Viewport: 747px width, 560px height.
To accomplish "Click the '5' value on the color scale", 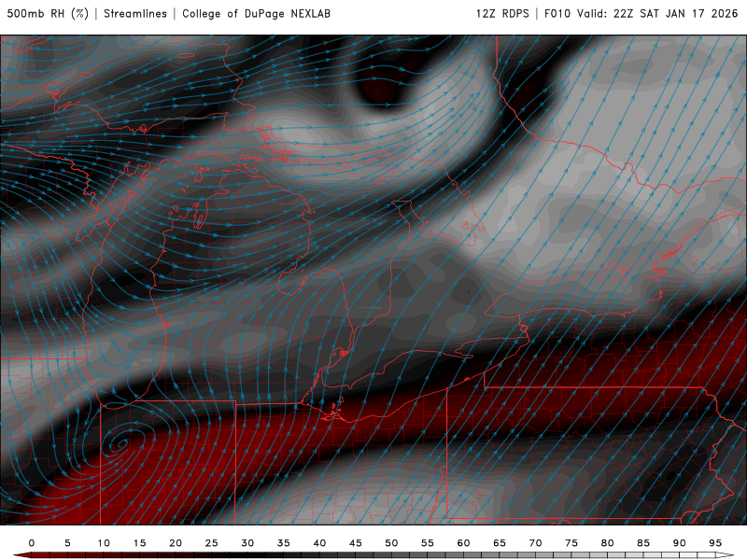I will [x=67, y=543].
